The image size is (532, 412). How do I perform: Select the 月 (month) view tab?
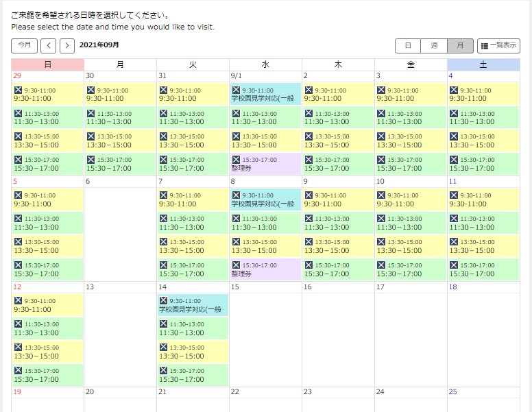pos(460,45)
